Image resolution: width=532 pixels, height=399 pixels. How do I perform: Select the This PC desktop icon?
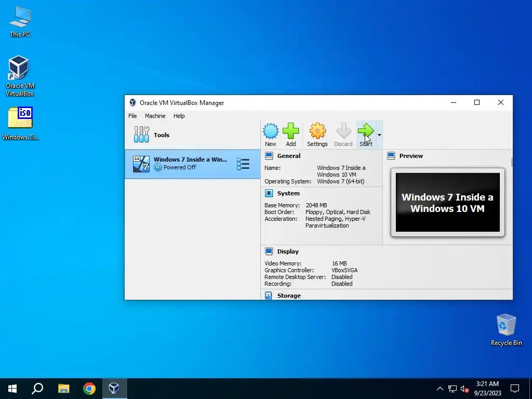(x=20, y=21)
